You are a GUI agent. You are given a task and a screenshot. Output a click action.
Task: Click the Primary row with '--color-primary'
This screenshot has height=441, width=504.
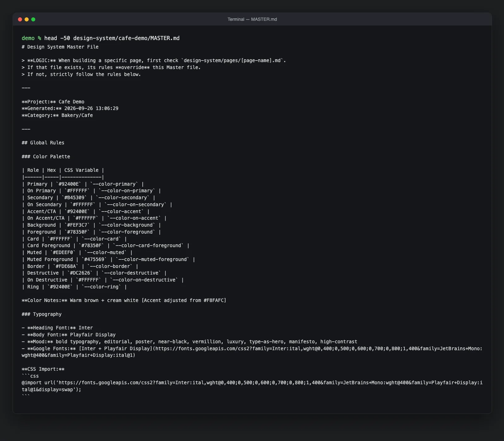[83, 184]
